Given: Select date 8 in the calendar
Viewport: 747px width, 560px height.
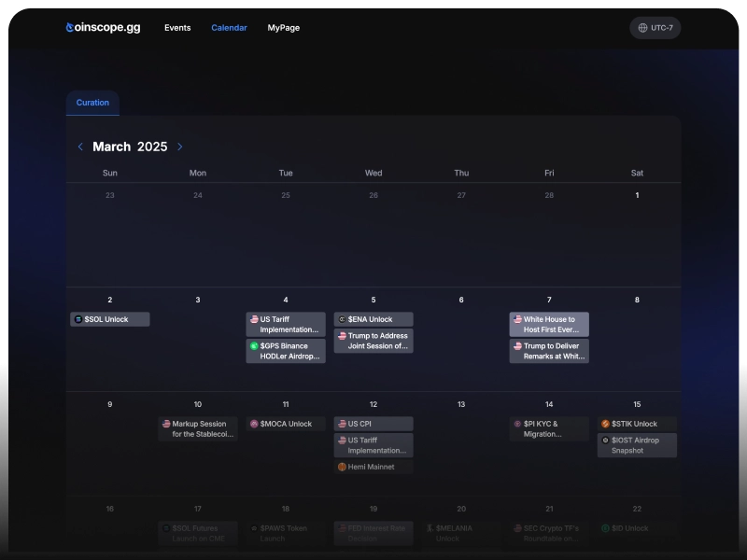Looking at the screenshot, I should 637,300.
